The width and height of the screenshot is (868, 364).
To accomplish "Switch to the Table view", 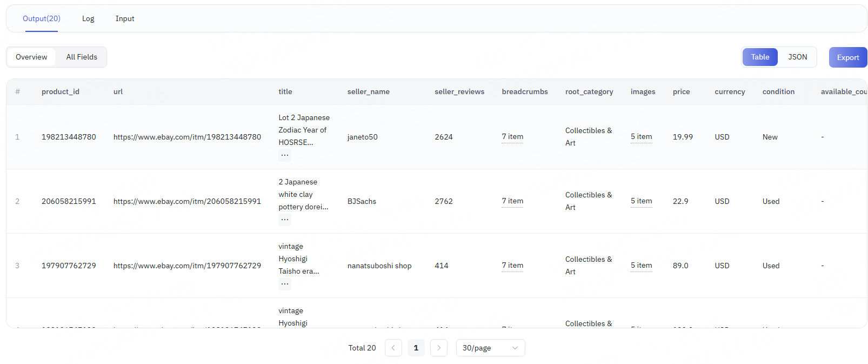I will point(759,57).
